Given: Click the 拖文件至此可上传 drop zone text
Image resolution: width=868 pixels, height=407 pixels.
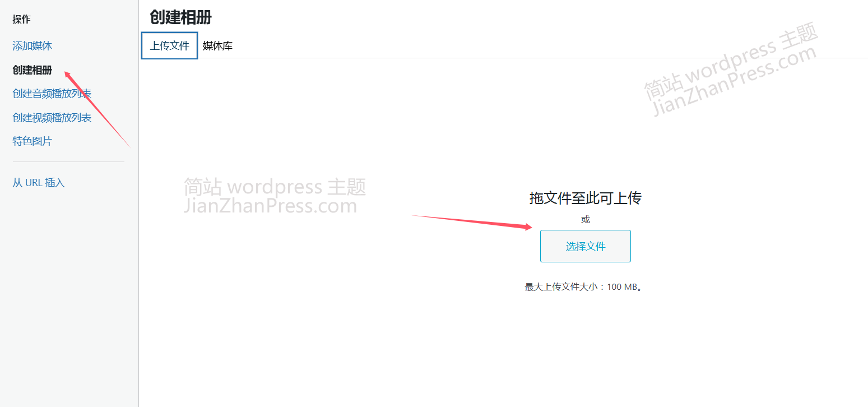Looking at the screenshot, I should [x=585, y=198].
